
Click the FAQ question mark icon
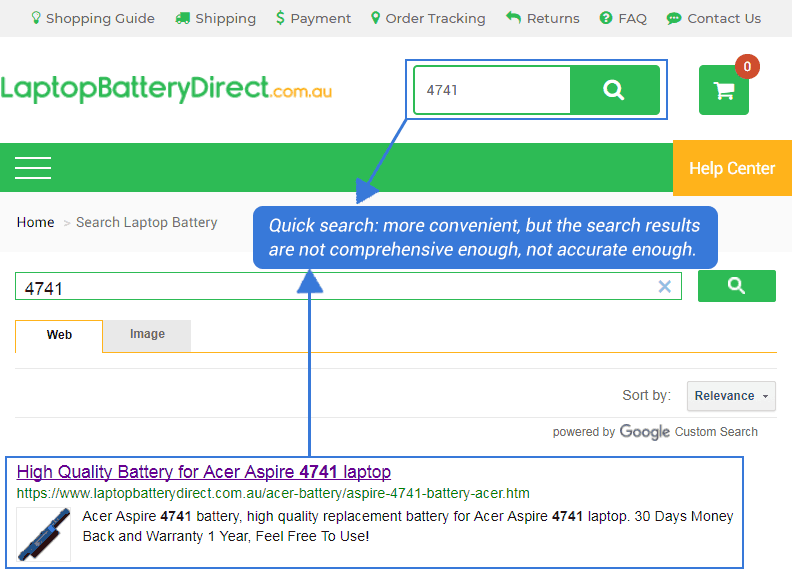pos(606,18)
